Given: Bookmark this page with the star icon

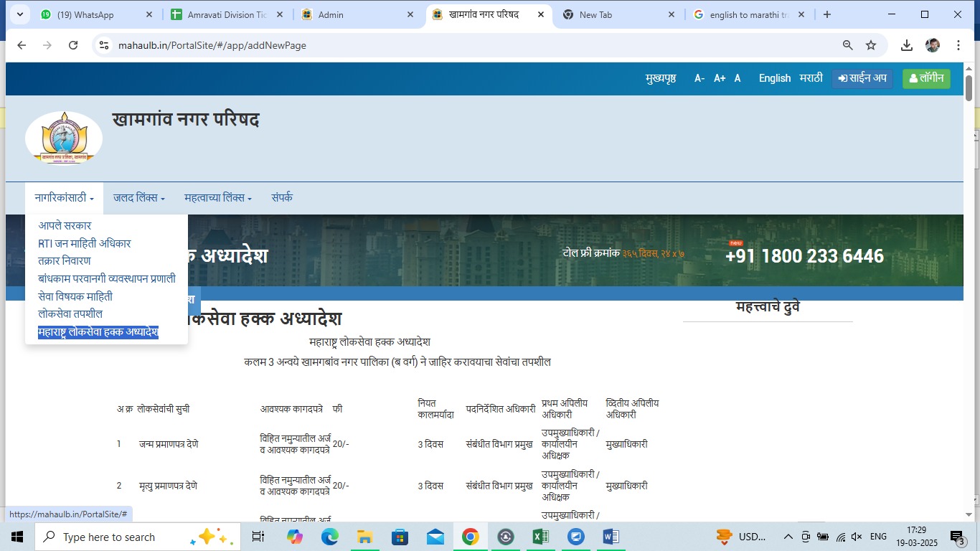Looking at the screenshot, I should coord(871,45).
